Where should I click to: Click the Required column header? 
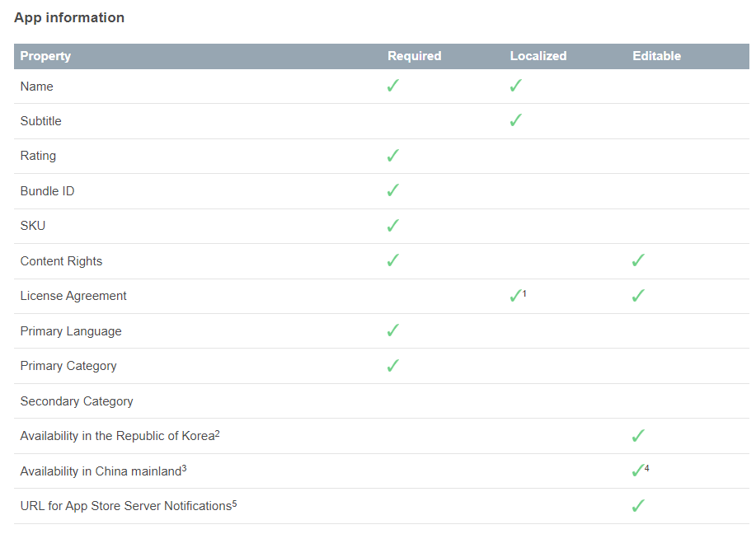415,56
